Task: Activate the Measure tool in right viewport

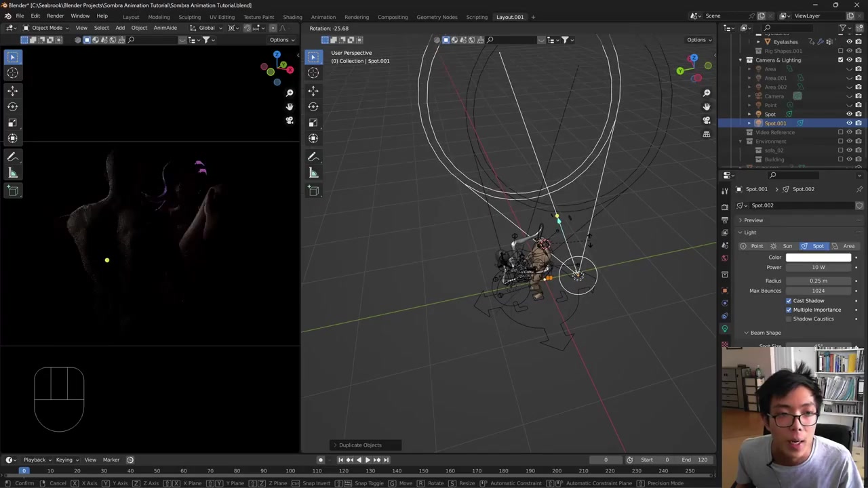Action: pos(313,173)
